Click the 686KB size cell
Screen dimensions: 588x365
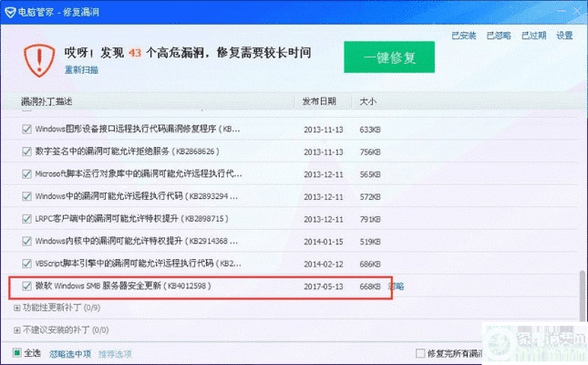pos(370,264)
